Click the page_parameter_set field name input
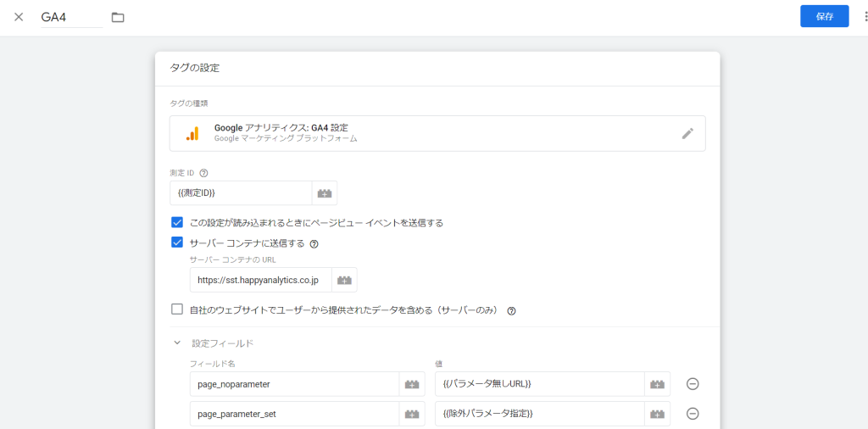The width and height of the screenshot is (868, 429). [x=294, y=414]
